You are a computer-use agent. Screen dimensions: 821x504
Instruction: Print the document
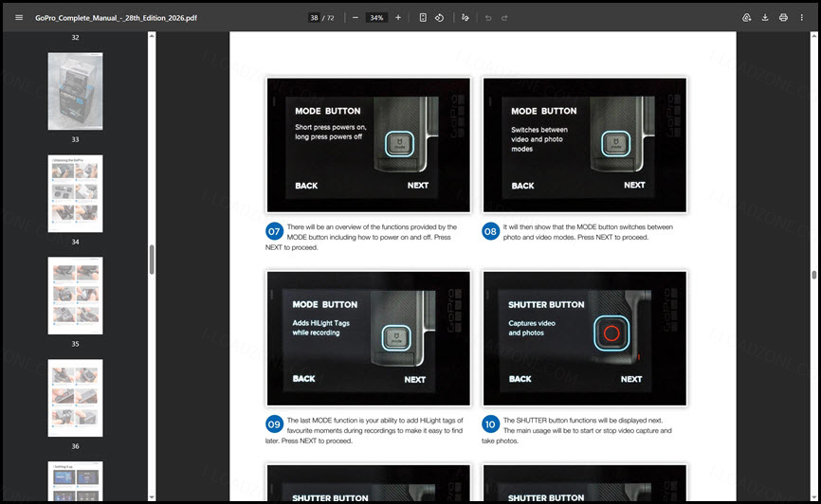tap(783, 17)
